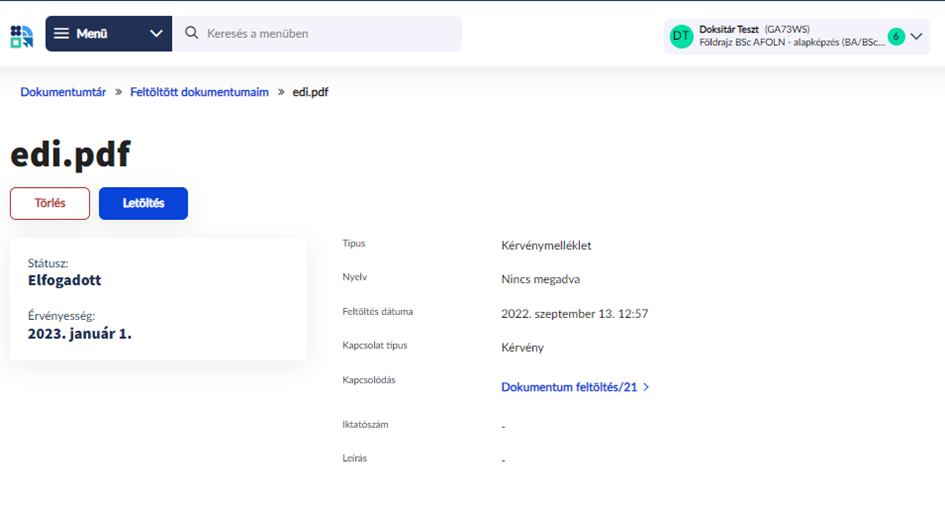The image size is (945, 509).
Task: Open the Feltöltött dokumentumaim breadcrumb
Action: point(199,92)
